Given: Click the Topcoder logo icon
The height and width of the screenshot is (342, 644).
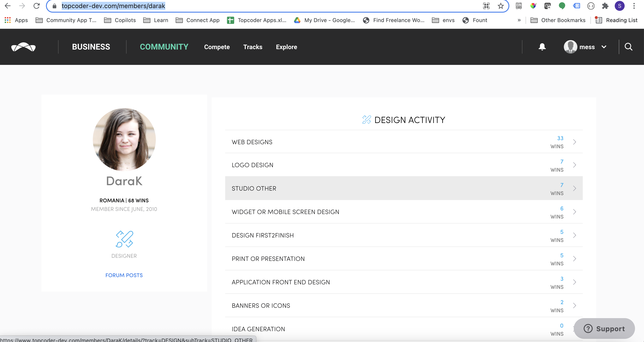Looking at the screenshot, I should [23, 47].
